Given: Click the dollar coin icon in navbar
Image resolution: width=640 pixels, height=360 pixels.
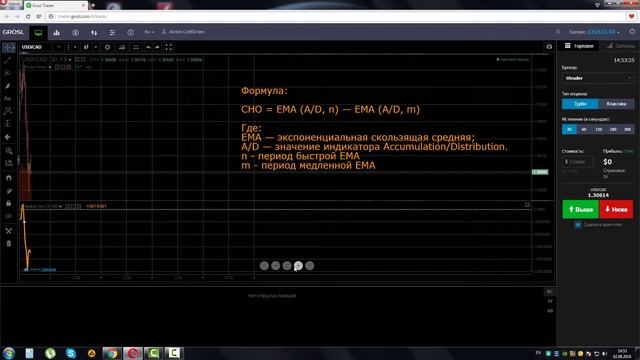Looking at the screenshot, I should 76,33.
